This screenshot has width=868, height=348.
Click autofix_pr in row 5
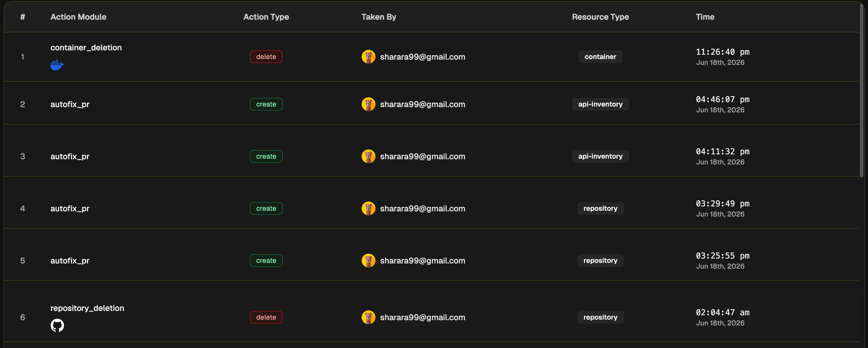70,261
